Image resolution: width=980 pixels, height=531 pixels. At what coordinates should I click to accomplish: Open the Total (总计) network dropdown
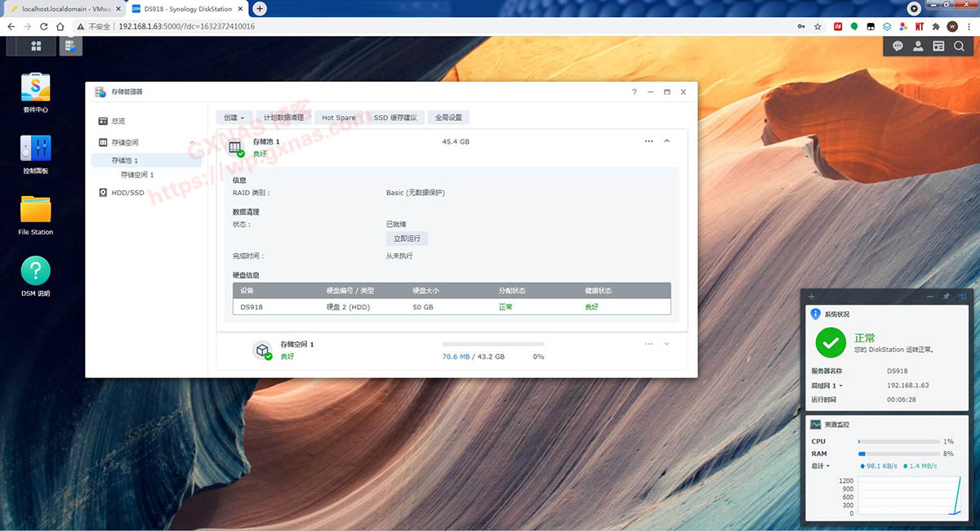(x=820, y=466)
